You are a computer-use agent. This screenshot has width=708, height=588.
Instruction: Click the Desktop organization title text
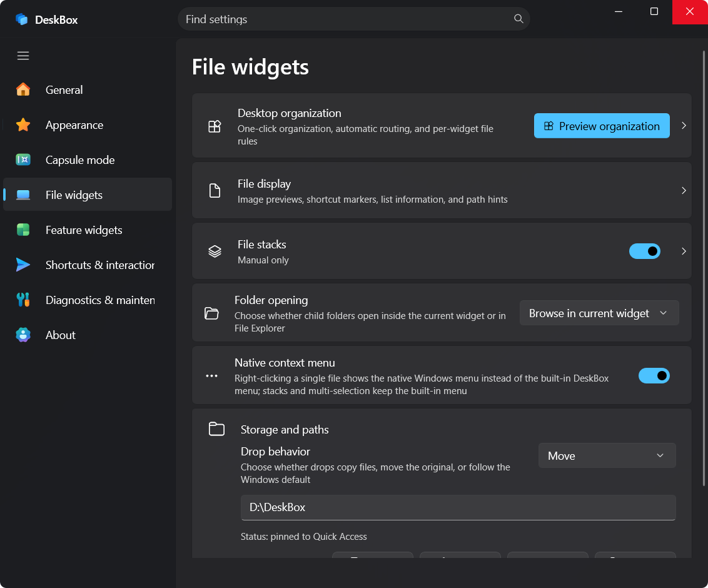coord(290,113)
